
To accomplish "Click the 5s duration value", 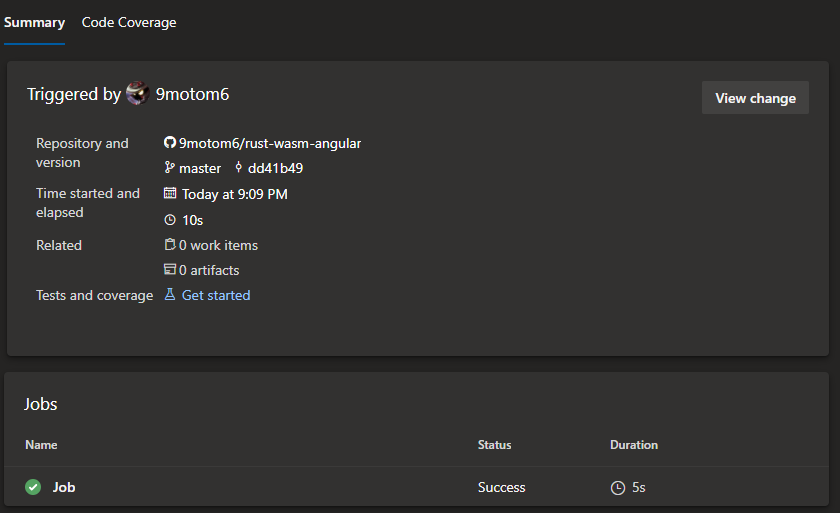I will tap(639, 487).
